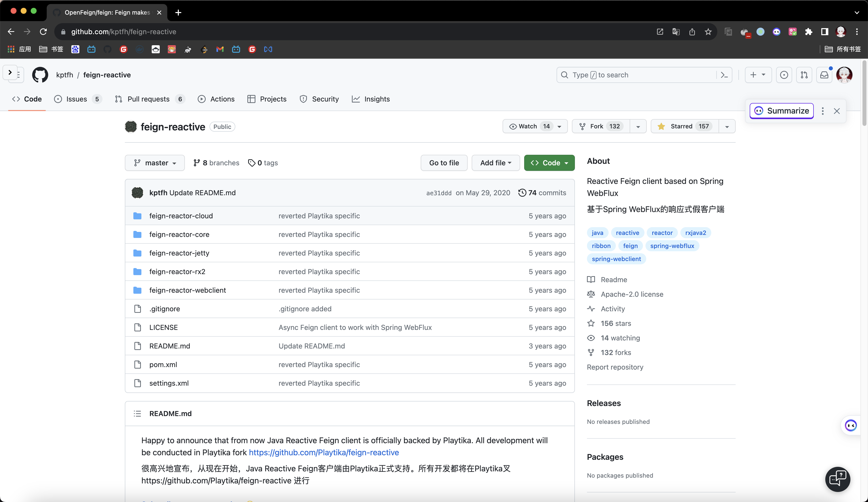Viewport: 868px width, 502px height.
Task: Open the issues circle icon in header
Action: (x=784, y=75)
